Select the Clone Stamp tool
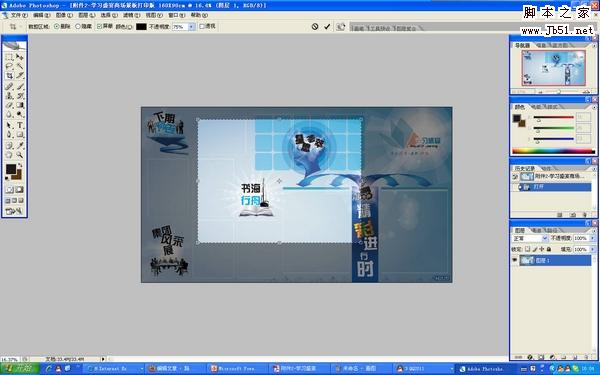The height and width of the screenshot is (375, 600). coord(9,96)
